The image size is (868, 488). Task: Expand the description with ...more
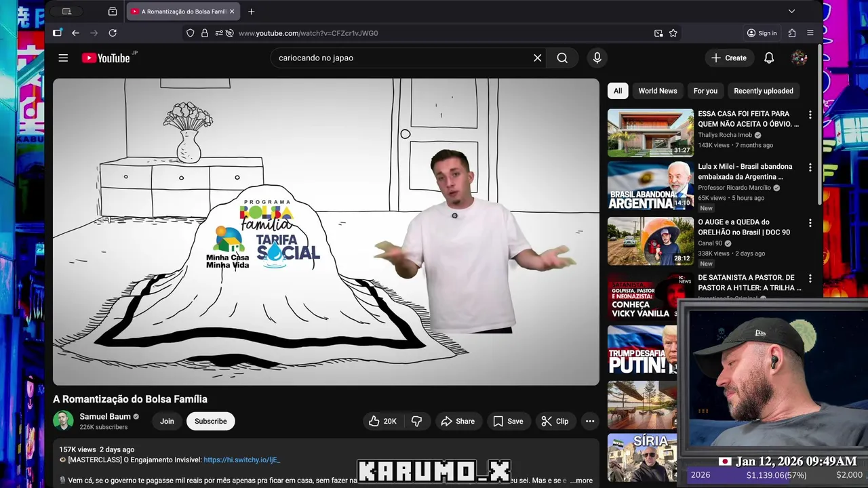click(580, 481)
